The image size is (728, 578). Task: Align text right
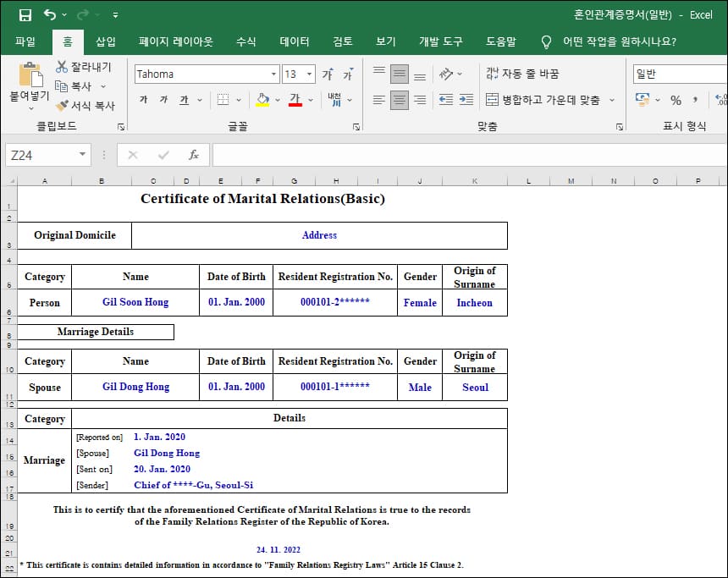(420, 100)
